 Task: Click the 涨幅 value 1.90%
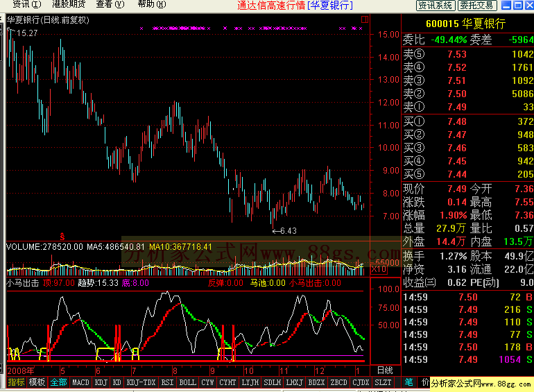(x=454, y=215)
